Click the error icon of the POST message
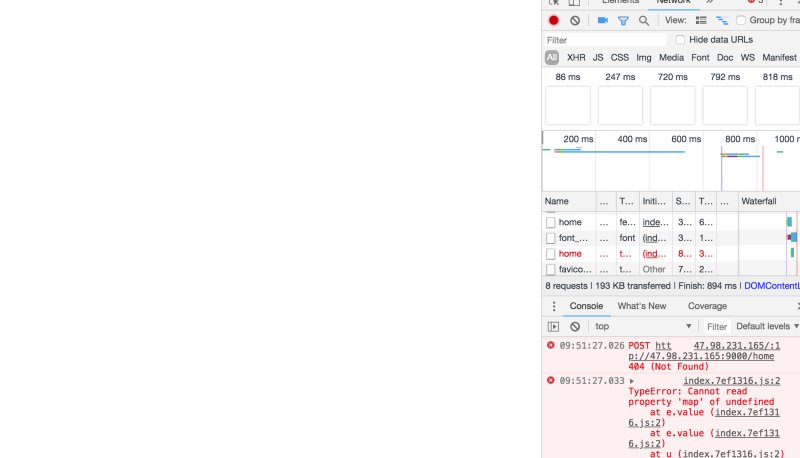 tap(551, 345)
